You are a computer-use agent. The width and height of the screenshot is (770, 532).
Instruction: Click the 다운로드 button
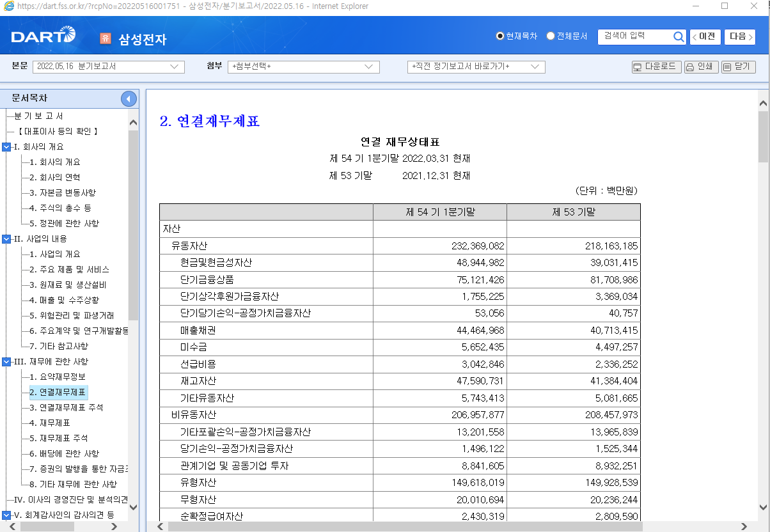(656, 66)
